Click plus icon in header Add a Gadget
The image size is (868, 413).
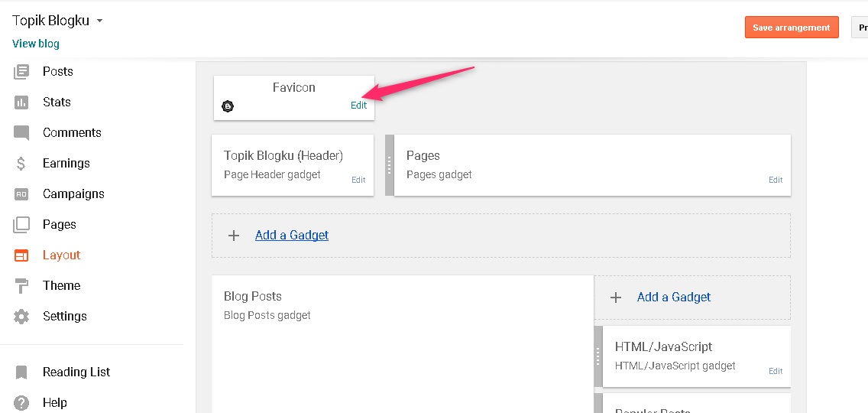(234, 236)
